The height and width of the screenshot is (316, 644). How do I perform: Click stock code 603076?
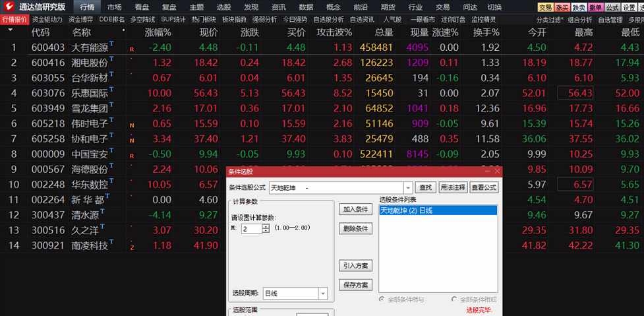click(48, 93)
